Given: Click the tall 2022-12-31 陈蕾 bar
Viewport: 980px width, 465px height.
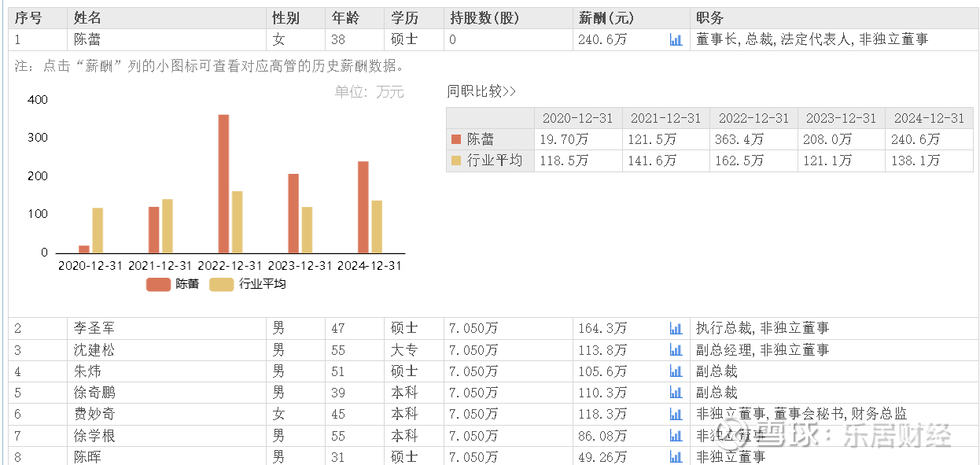Looking at the screenshot, I should [223, 184].
